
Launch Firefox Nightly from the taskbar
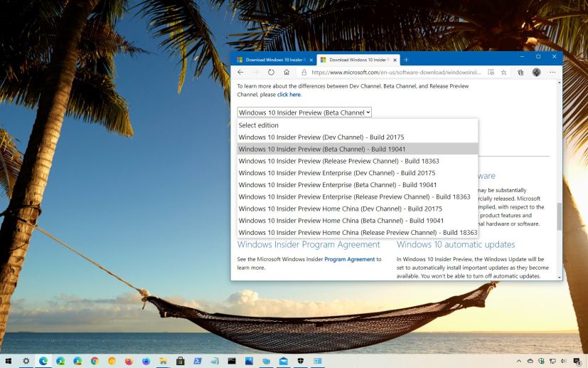coord(146,362)
